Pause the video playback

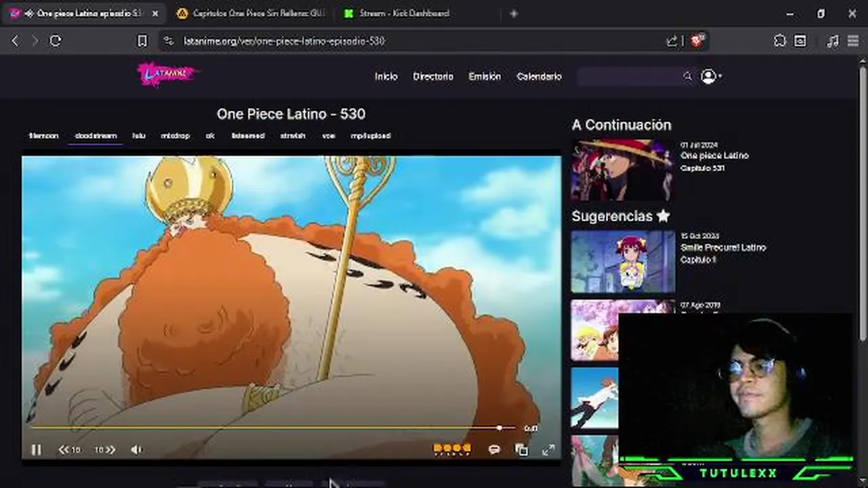(x=37, y=449)
